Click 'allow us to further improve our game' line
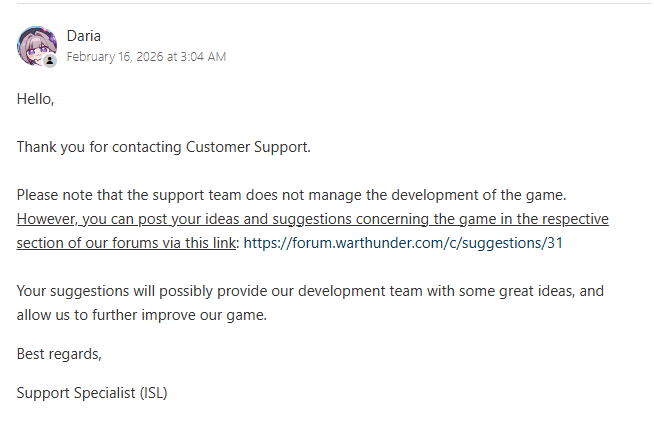654x438 pixels. [142, 315]
